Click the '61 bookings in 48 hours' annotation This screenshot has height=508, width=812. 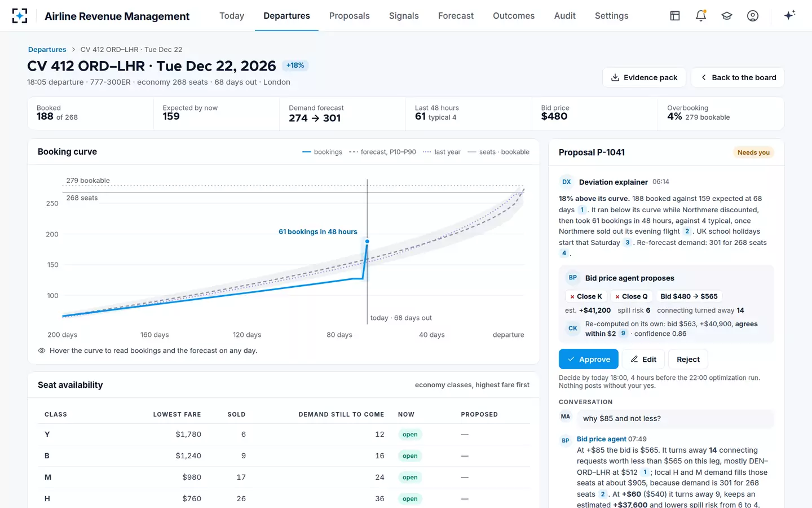[x=318, y=232]
